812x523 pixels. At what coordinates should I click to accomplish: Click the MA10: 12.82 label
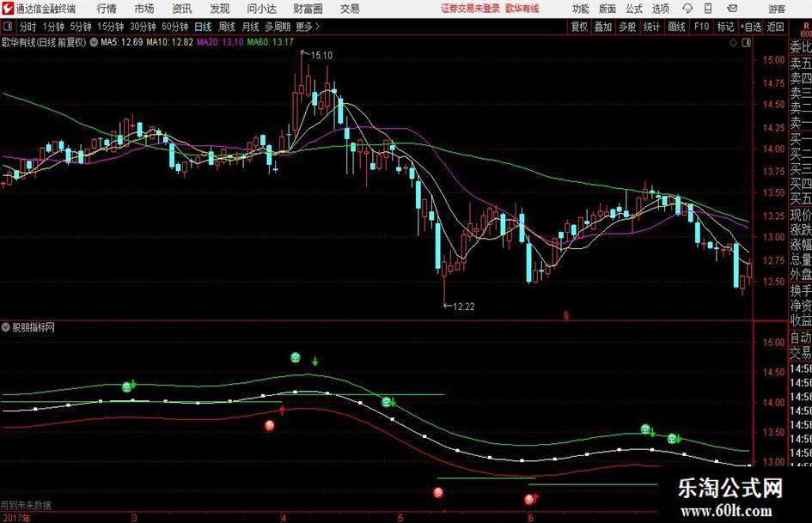pyautogui.click(x=170, y=42)
